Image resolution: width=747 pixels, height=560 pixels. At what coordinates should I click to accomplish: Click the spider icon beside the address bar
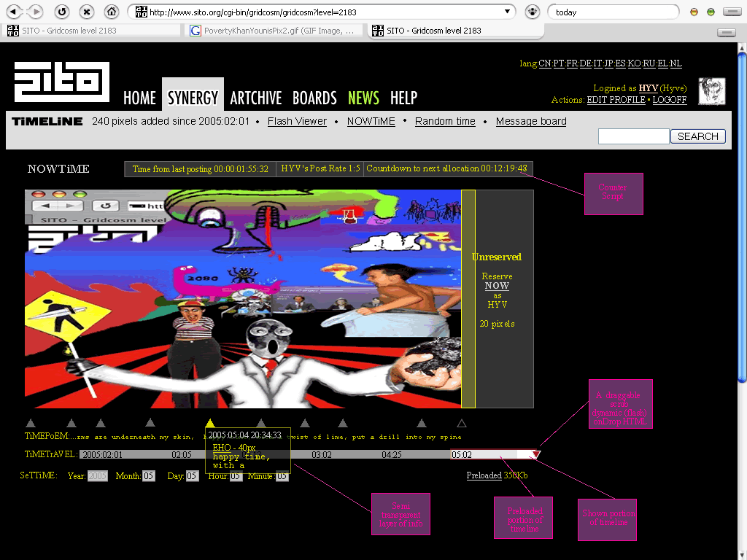[x=532, y=12]
